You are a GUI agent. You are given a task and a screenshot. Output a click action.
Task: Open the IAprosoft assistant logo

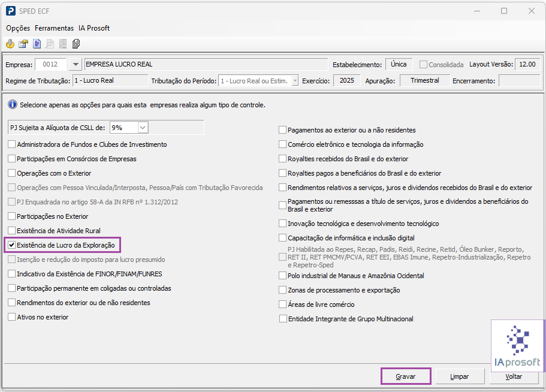coord(517,345)
